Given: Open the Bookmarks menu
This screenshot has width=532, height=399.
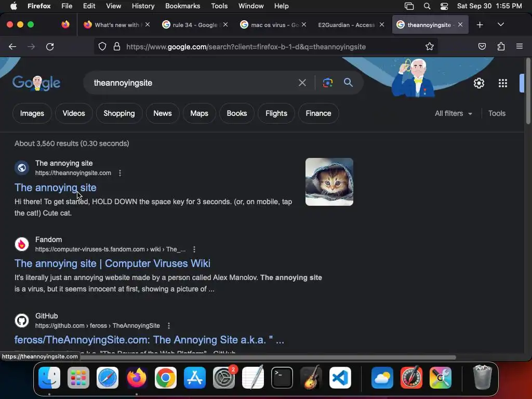Looking at the screenshot, I should (x=182, y=6).
